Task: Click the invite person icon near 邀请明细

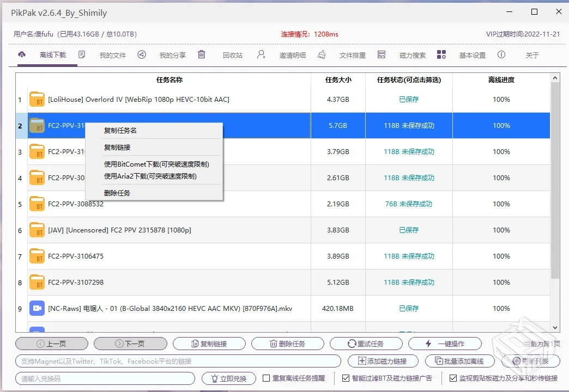Action: click(261, 54)
